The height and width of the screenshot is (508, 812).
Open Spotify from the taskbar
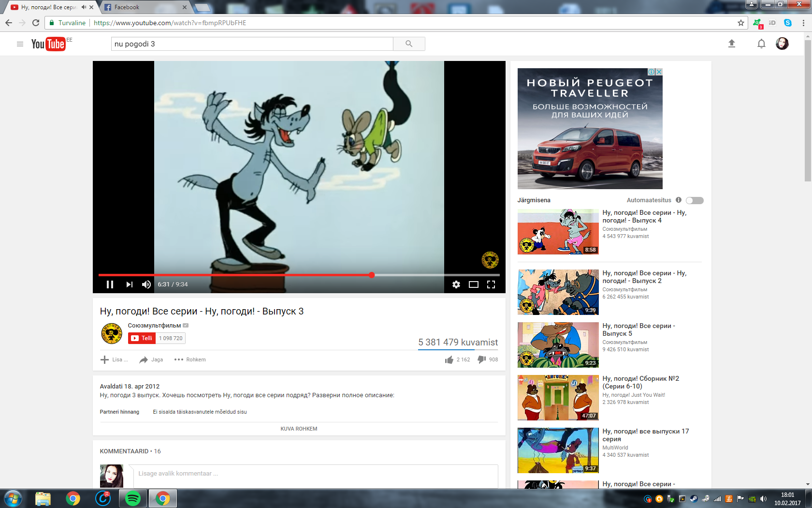point(132,498)
